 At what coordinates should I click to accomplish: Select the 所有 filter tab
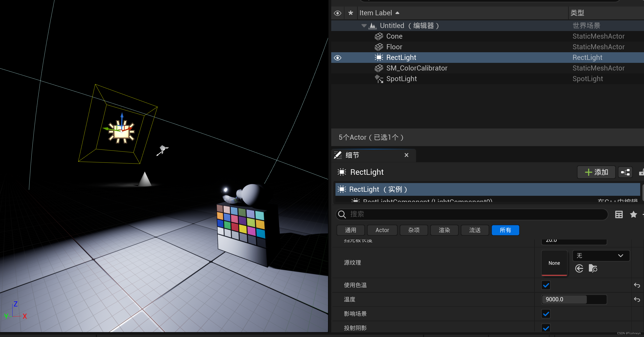tap(505, 230)
